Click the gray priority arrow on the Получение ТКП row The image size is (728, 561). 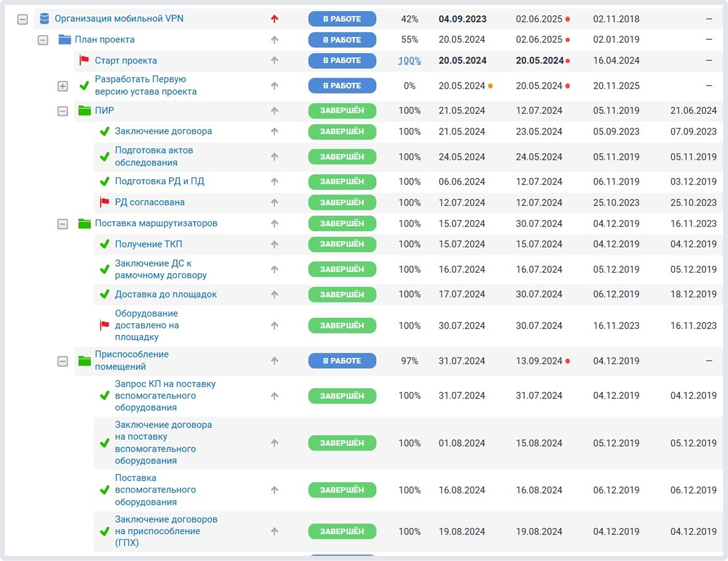tap(274, 245)
